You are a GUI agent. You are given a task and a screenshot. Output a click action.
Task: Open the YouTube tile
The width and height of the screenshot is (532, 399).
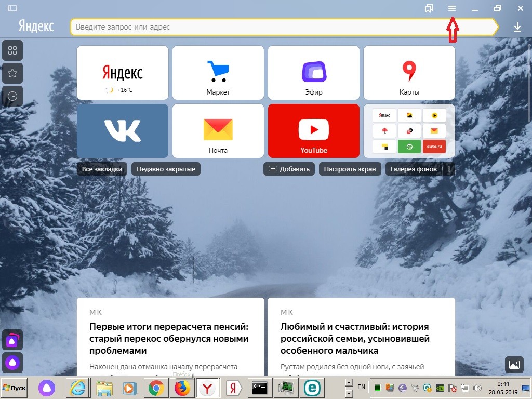click(314, 131)
